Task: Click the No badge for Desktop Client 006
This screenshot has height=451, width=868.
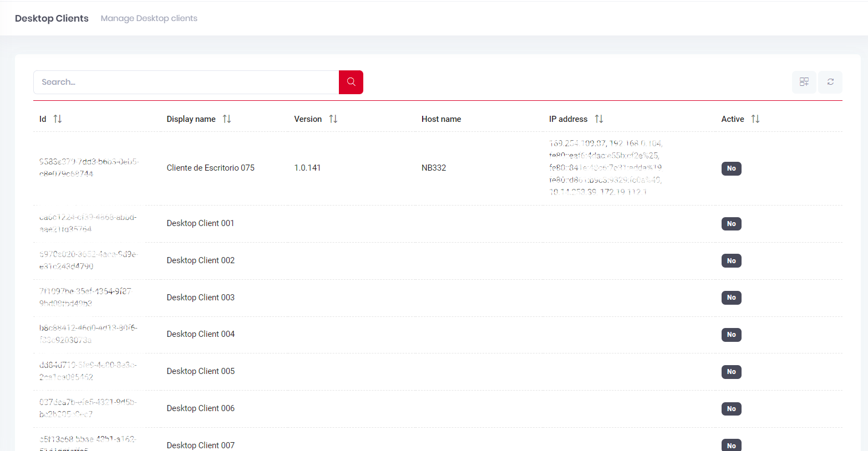Action: [732, 409]
